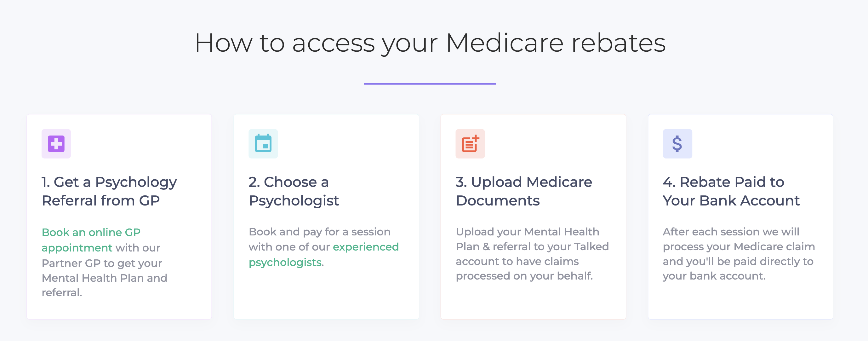
Task: Click 'Partner GP to get your' text in step one
Action: point(102,263)
